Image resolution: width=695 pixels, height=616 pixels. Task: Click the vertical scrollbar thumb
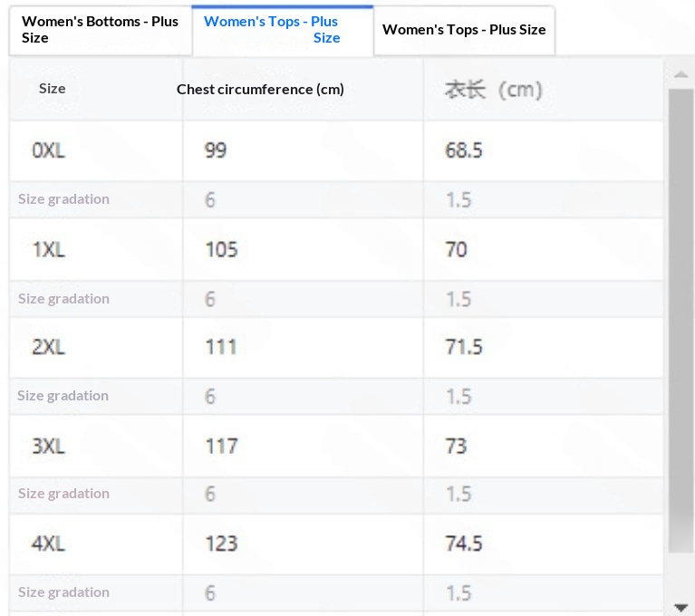(681, 317)
